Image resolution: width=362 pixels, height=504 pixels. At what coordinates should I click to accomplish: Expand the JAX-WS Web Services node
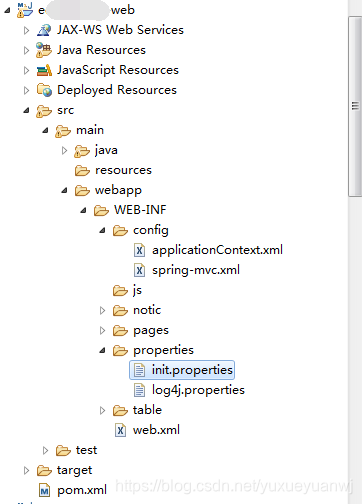pos(26,30)
